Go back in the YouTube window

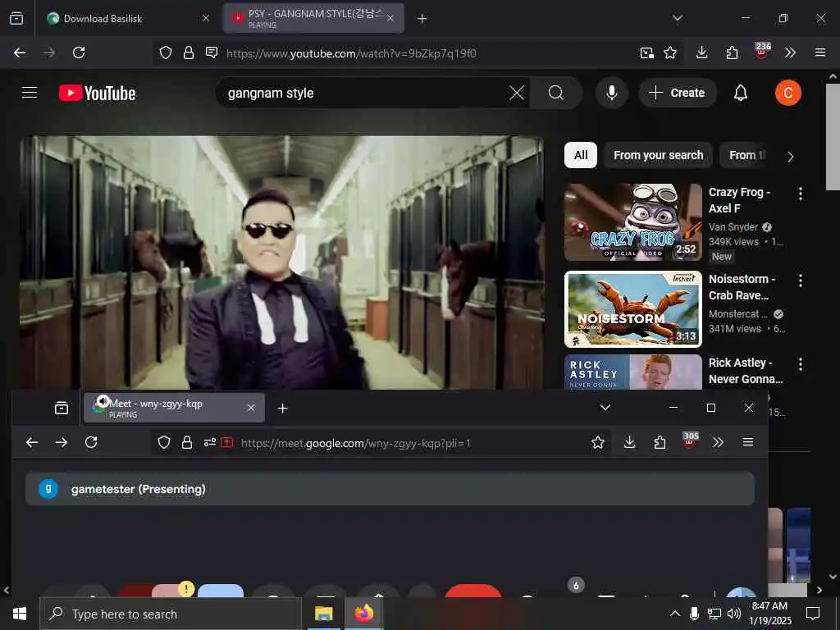click(x=20, y=52)
